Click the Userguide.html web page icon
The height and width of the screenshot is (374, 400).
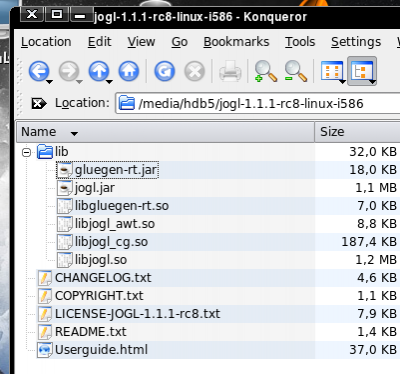point(45,350)
